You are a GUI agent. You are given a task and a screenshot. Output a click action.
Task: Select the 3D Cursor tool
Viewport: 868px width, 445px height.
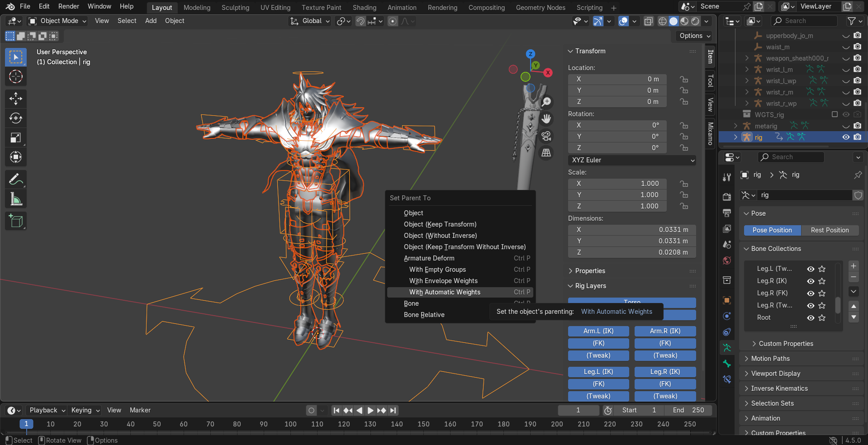point(16,77)
